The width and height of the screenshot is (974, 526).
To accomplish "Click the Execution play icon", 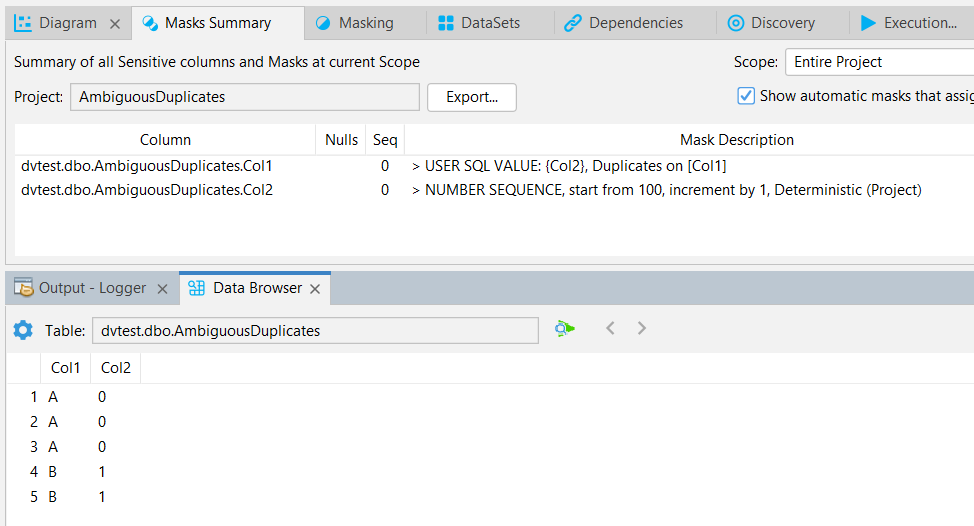I will coord(868,23).
